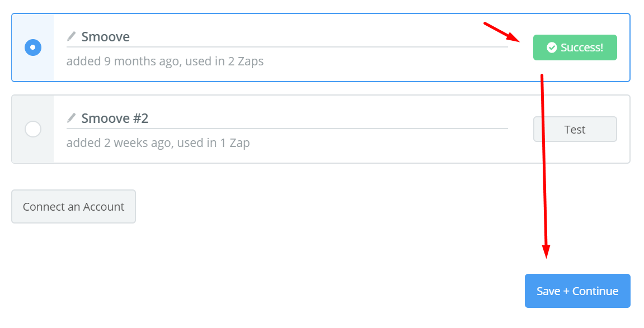Click "added 2 weeks ago, used in 1 Zap"

[158, 143]
